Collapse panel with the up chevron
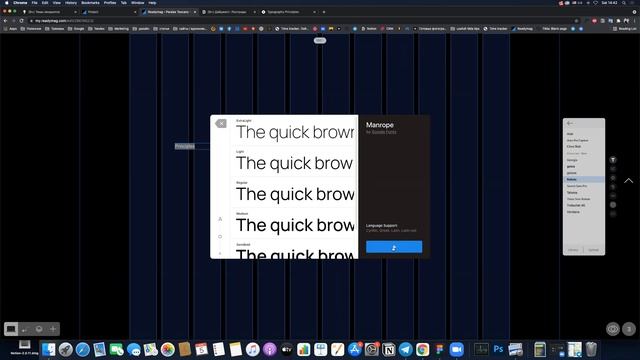Image resolution: width=640 pixels, height=360 pixels. tap(629, 180)
